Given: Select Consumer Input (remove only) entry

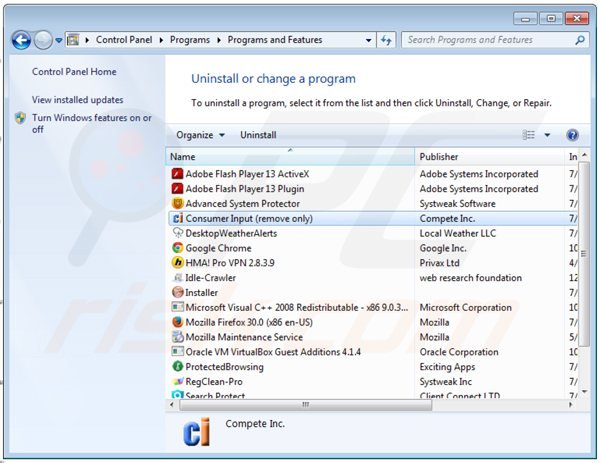Looking at the screenshot, I should [x=373, y=218].
